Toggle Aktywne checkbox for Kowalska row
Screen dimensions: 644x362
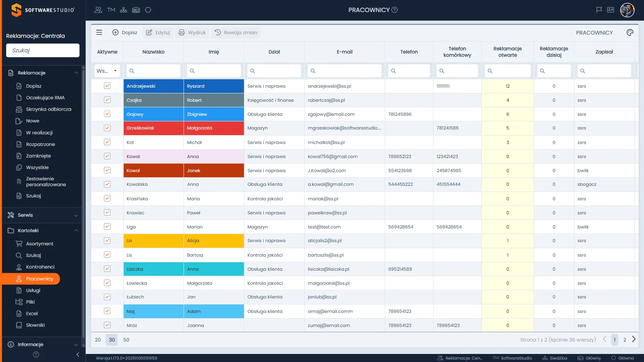coord(107,184)
